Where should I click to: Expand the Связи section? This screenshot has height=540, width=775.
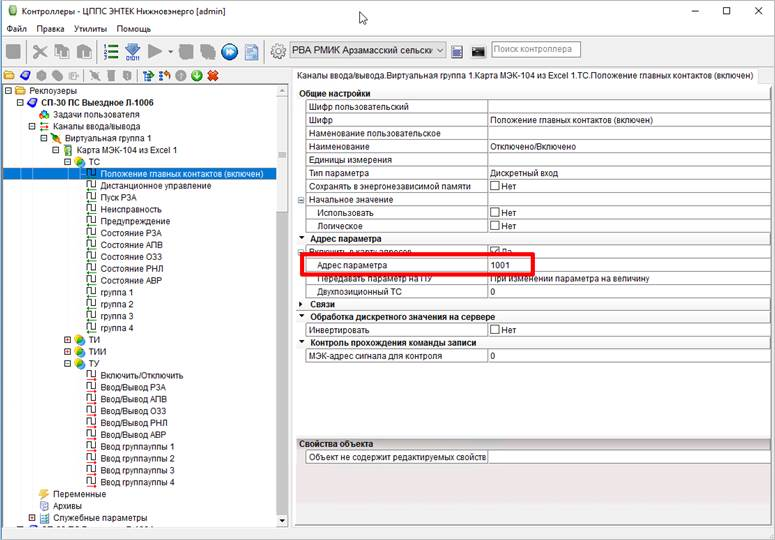point(301,304)
